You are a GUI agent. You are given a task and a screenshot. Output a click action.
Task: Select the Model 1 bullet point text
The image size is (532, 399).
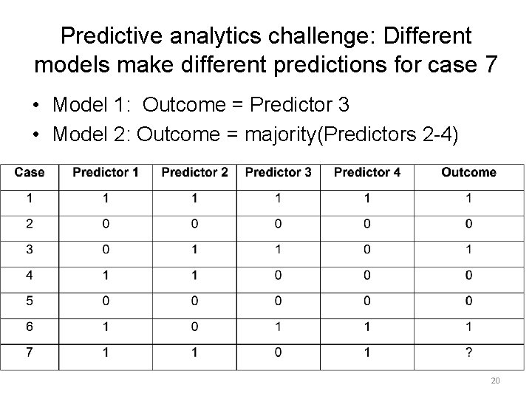point(201,105)
